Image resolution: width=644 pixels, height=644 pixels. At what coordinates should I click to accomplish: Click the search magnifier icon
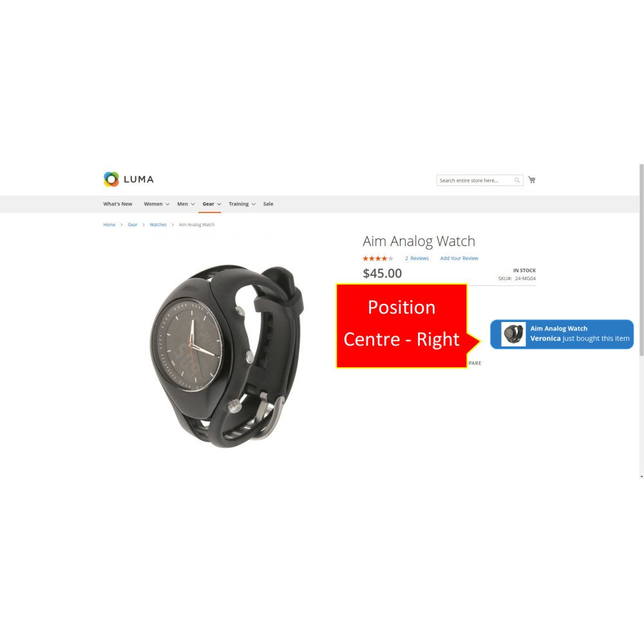517,180
